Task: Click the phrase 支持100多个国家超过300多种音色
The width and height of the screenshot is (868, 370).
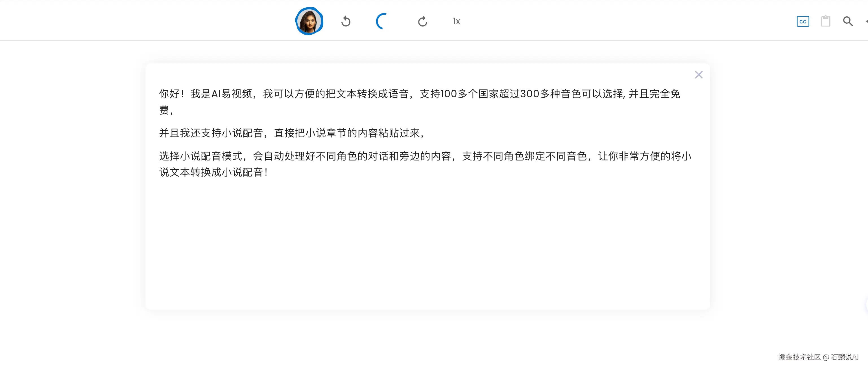Action: (x=500, y=94)
